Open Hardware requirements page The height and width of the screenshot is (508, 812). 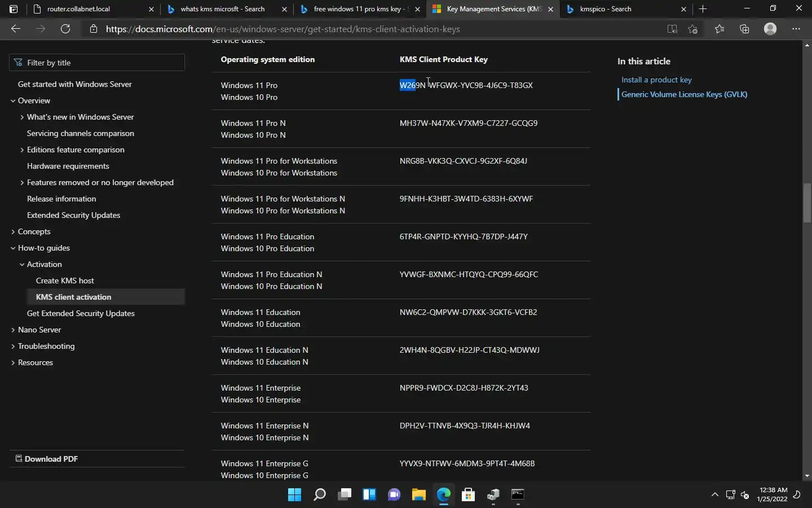68,166
